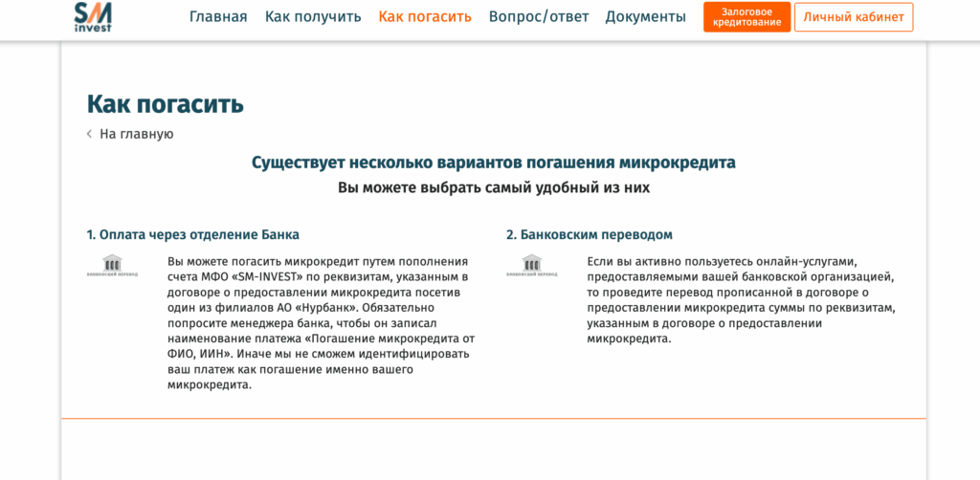The image size is (980, 480).
Task: Click the back chevron beside На главную
Action: point(89,135)
